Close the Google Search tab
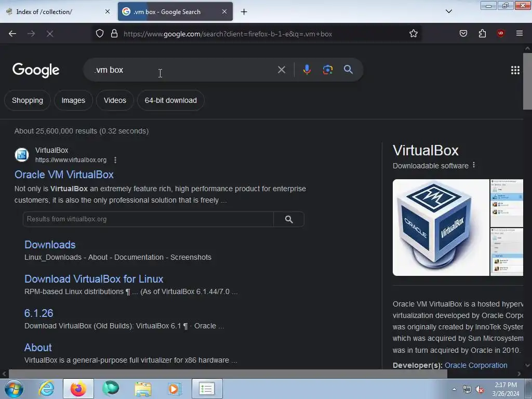Screen dimensions: 532x399 pos(224,11)
